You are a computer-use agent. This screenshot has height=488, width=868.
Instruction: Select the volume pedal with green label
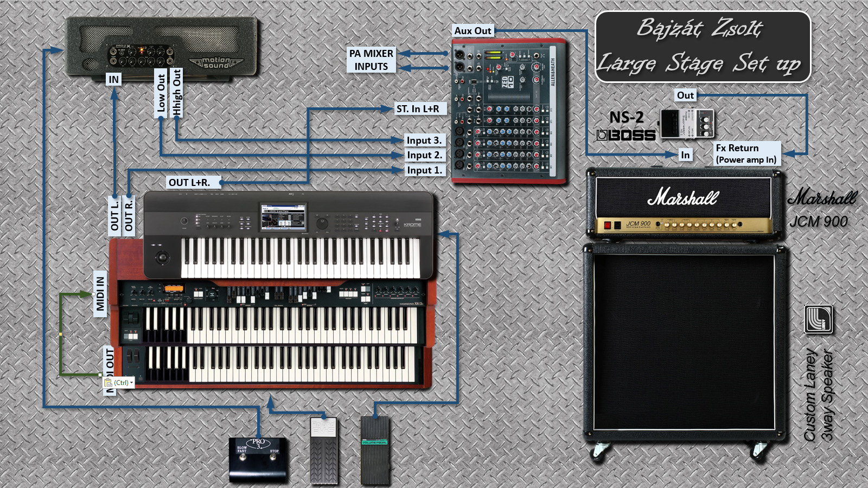pyautogui.click(x=375, y=451)
